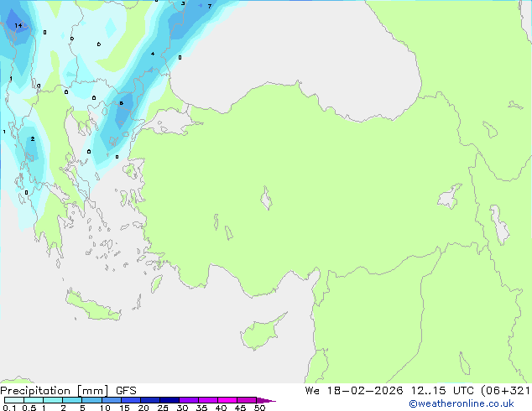Click the '10' legend label
The image size is (532, 411).
click(105, 408)
